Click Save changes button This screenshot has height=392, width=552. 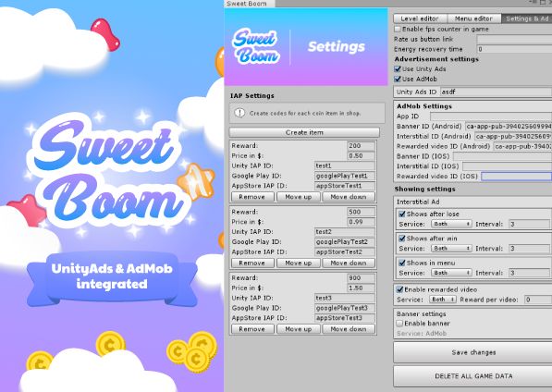pyautogui.click(x=472, y=352)
